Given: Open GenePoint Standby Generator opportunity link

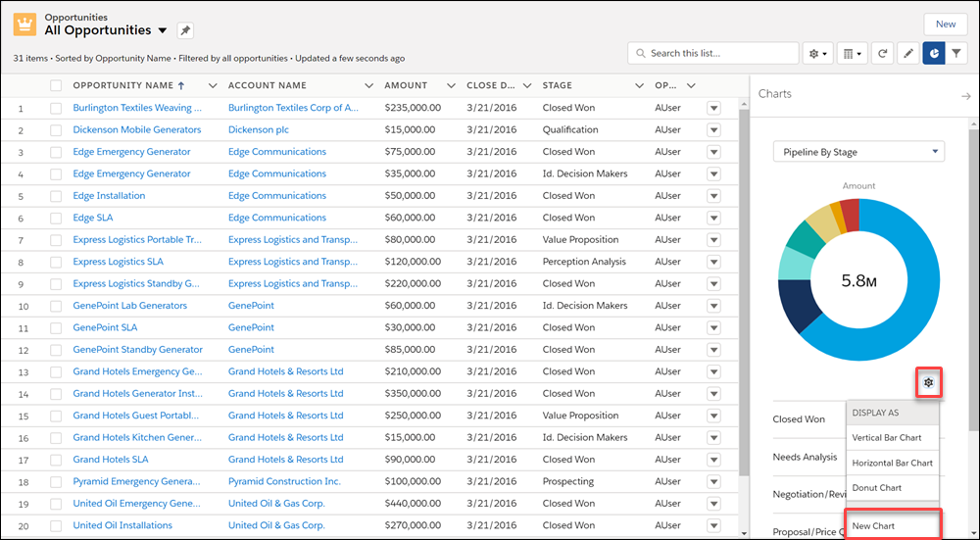Looking at the screenshot, I should pyautogui.click(x=137, y=350).
